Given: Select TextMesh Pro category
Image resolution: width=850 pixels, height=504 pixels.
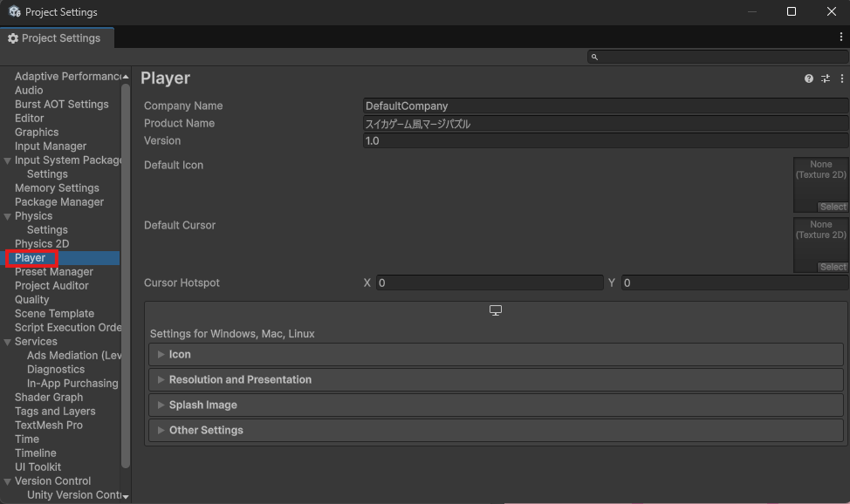Looking at the screenshot, I should click(49, 426).
